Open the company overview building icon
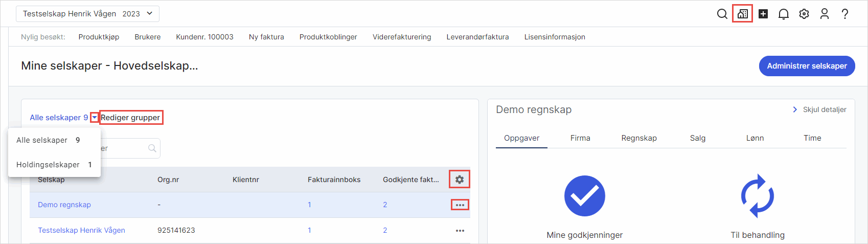The width and height of the screenshot is (868, 244). pyautogui.click(x=742, y=14)
